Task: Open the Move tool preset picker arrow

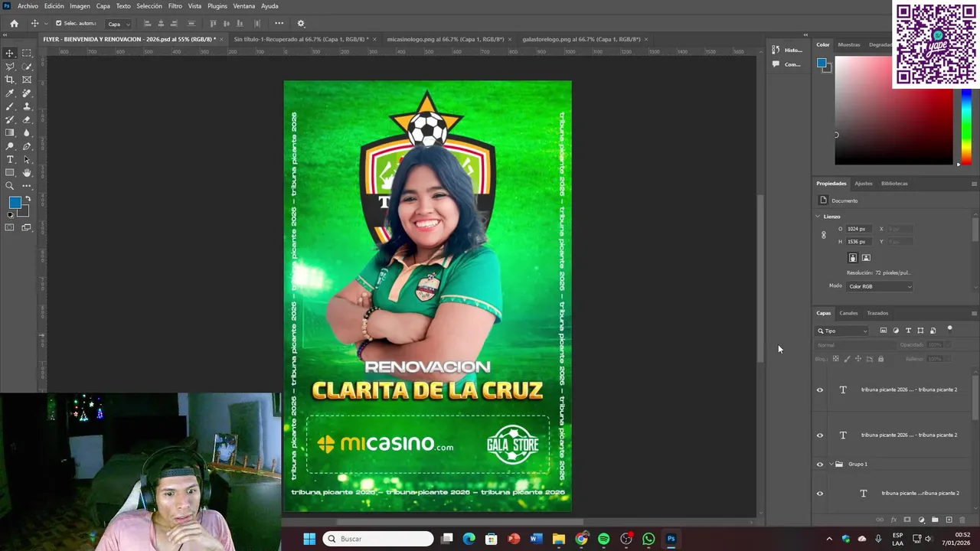Action: (46, 24)
